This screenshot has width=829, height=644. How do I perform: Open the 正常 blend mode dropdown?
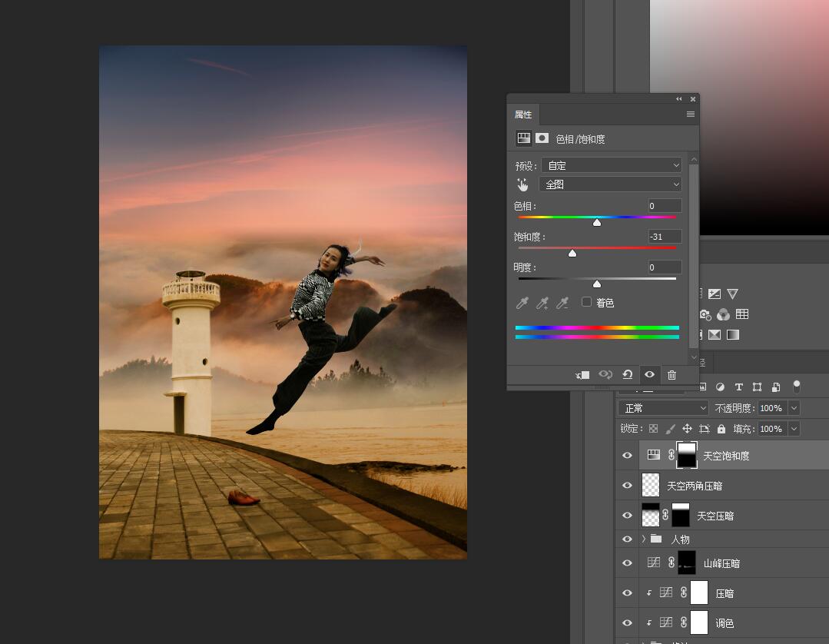(663, 408)
